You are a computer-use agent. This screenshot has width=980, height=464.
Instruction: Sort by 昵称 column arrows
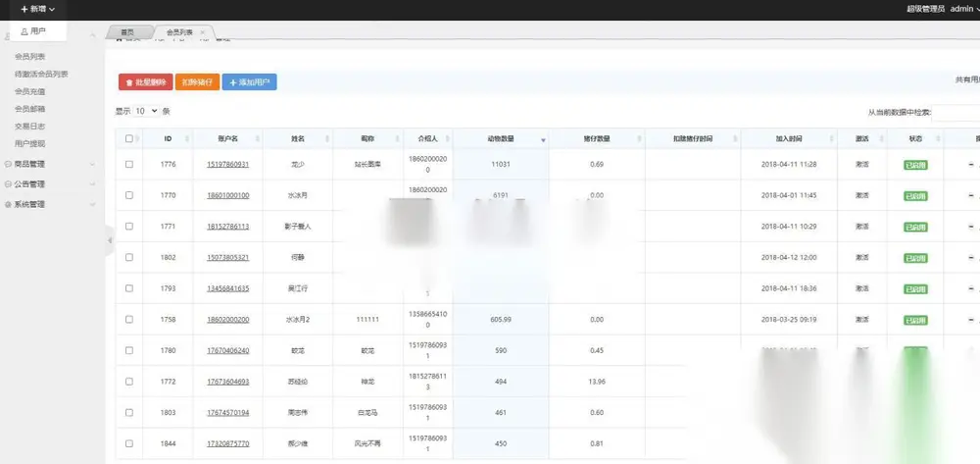tap(397, 139)
